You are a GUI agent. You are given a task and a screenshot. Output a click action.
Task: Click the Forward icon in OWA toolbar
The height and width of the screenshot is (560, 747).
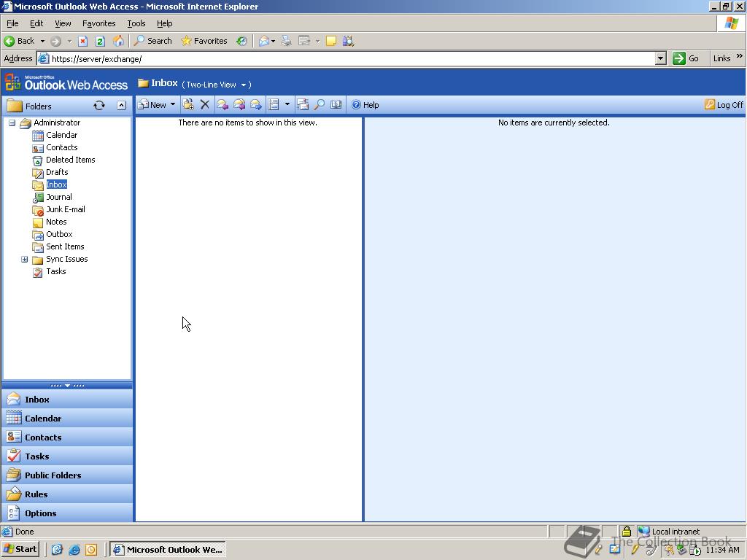(x=256, y=105)
